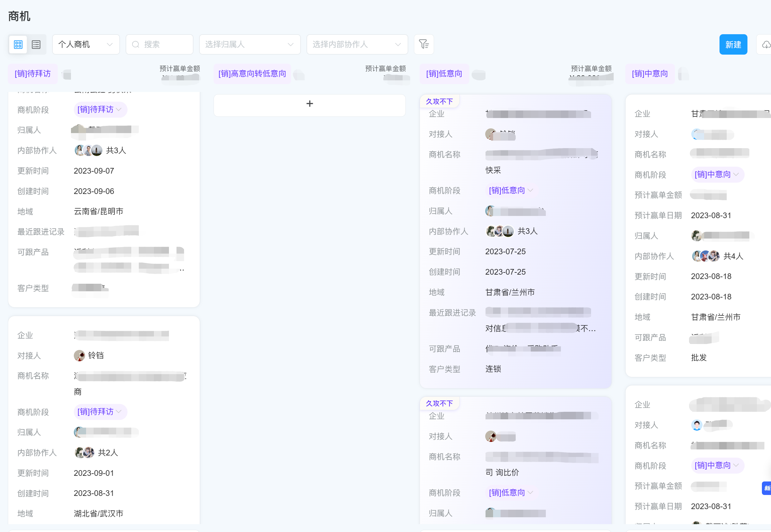Click 铃铛 contact avatar in 待拜访 card
Screen dimensions: 771x532
click(79, 355)
